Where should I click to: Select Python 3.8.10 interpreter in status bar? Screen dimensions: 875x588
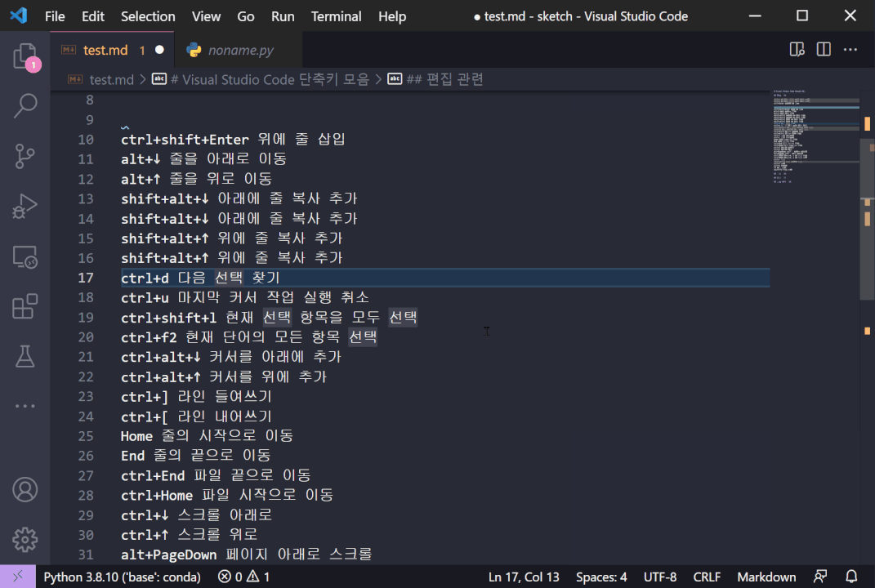tap(123, 577)
